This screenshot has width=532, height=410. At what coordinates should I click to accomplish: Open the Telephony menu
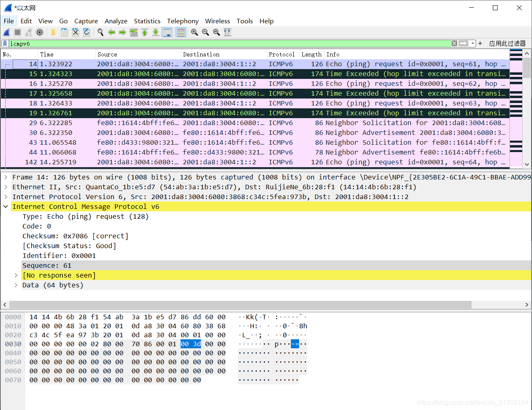(183, 21)
